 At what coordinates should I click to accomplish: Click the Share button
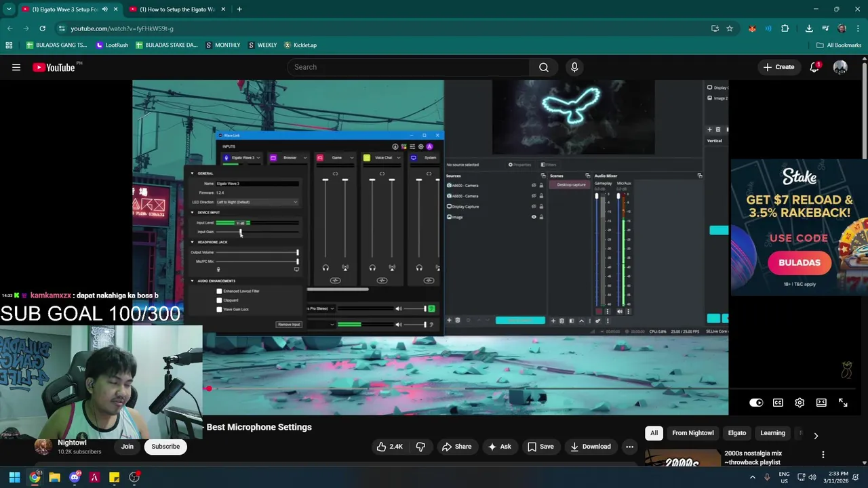(456, 447)
